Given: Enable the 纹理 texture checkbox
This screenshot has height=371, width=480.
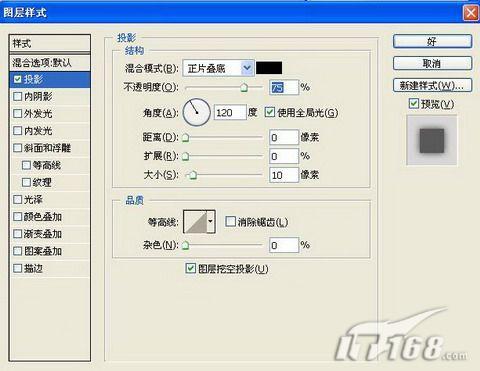Looking at the screenshot, I should (26, 182).
